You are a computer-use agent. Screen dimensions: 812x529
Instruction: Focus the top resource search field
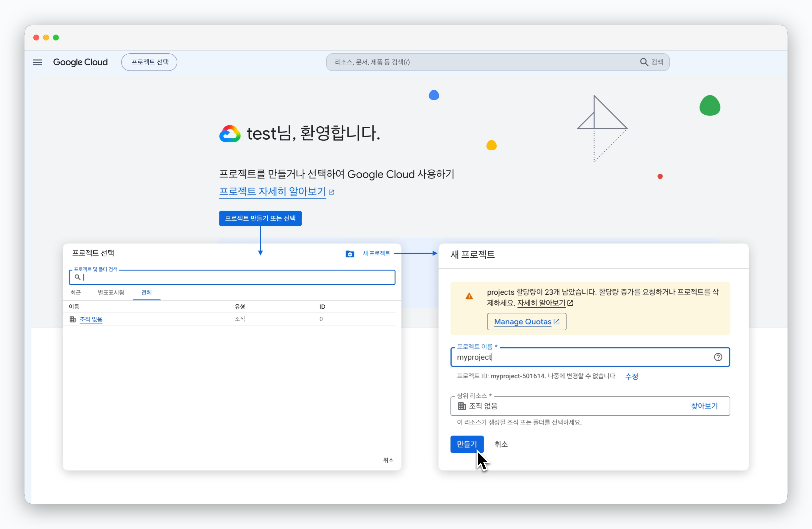tap(497, 62)
